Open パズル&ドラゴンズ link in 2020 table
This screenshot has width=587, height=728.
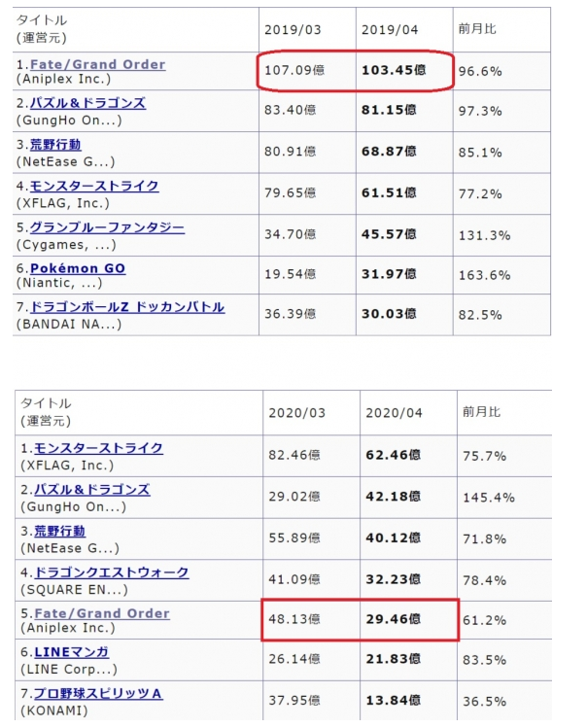92,490
